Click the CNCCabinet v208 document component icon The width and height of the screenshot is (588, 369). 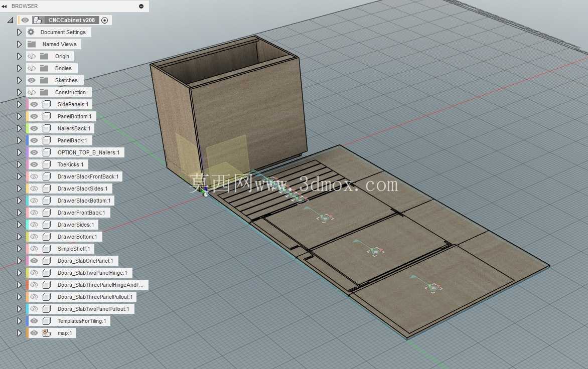(38, 20)
